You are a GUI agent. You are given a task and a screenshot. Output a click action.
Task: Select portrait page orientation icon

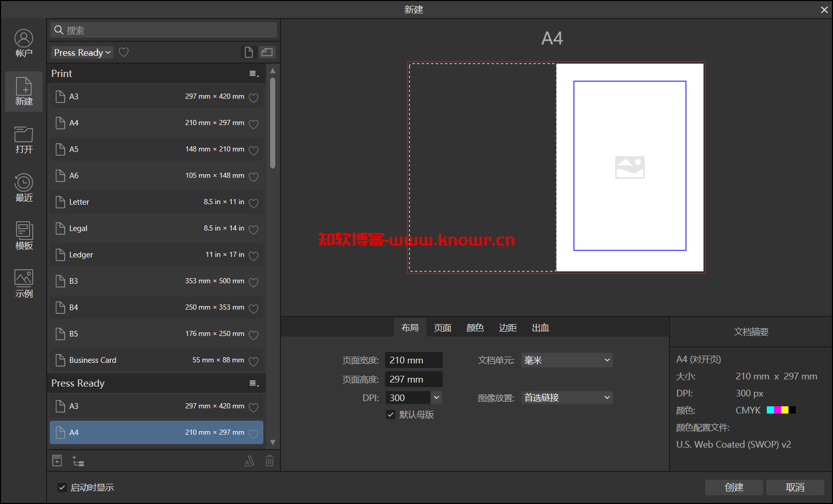click(249, 52)
